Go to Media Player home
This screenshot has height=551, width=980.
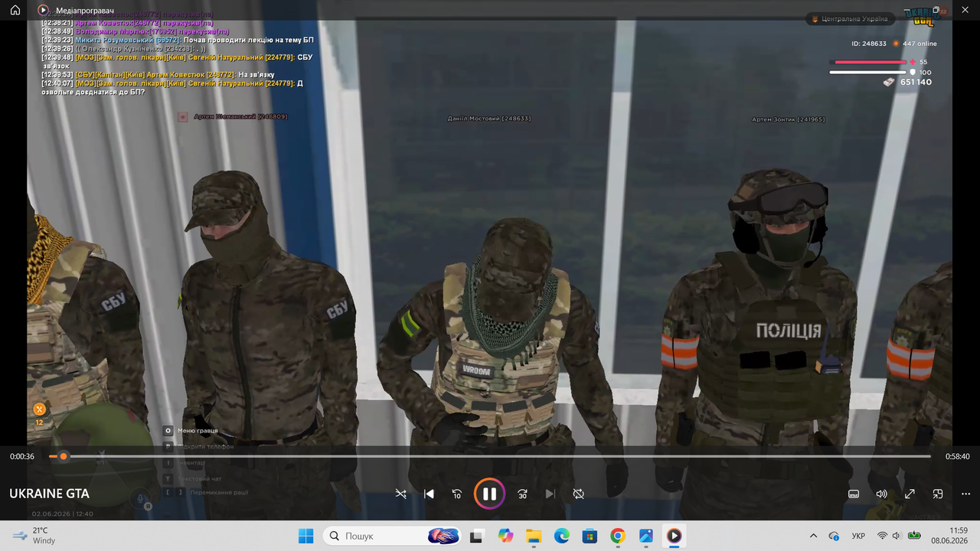coord(15,10)
